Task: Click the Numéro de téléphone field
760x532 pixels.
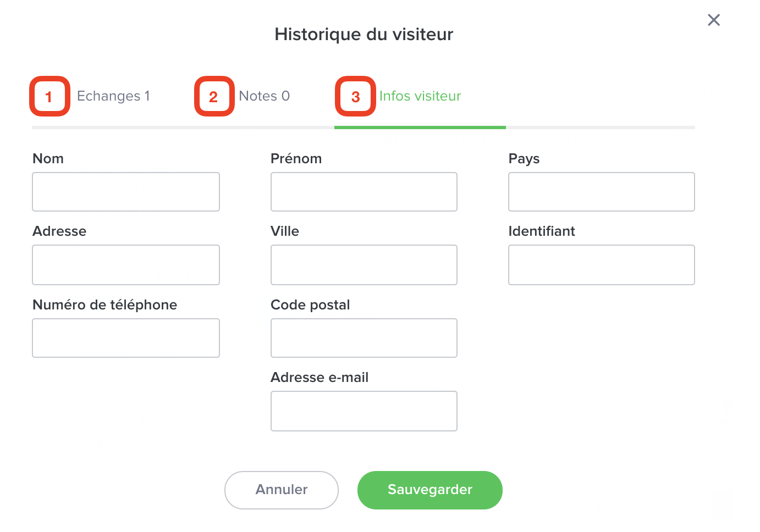Action: 126,338
